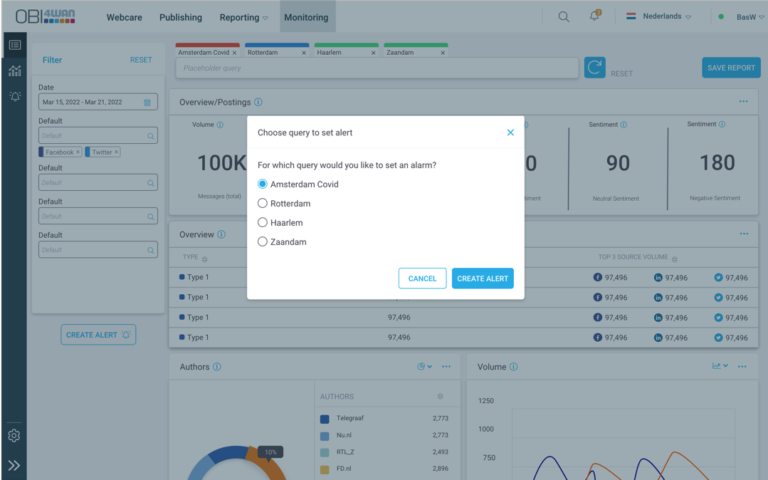768x480 pixels.
Task: Click the Telegraaf color swatch
Action: [324, 419]
